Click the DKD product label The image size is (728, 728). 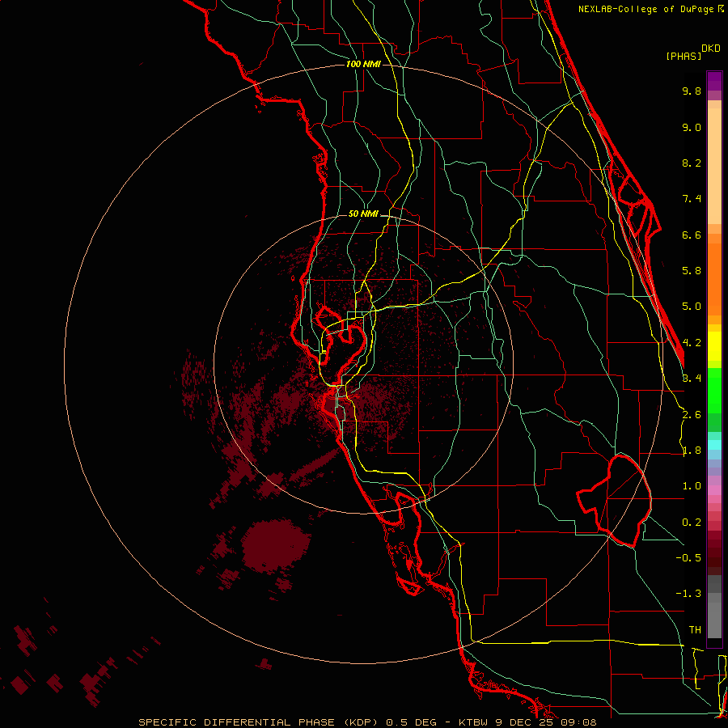coord(711,49)
